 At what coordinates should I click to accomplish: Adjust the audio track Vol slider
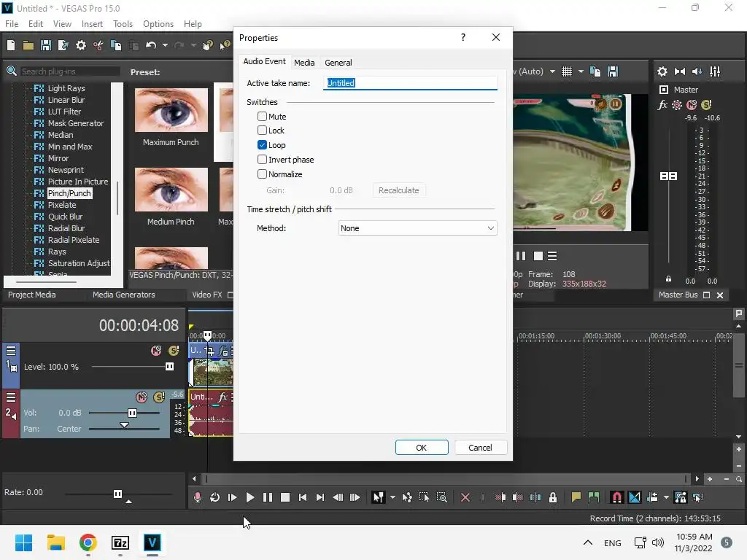pos(132,413)
